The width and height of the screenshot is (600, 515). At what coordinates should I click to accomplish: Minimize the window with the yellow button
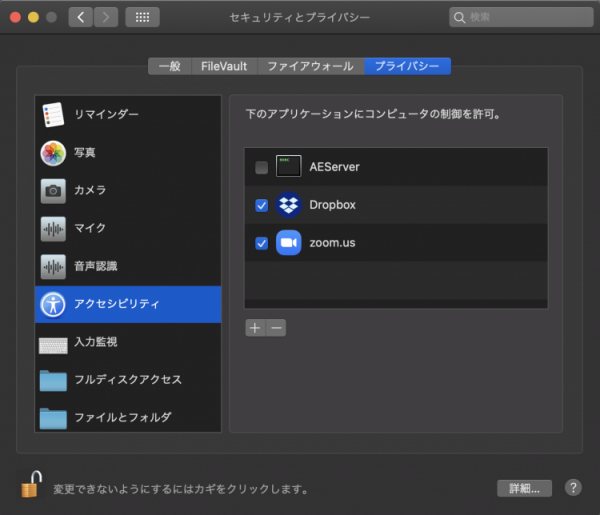click(x=33, y=17)
